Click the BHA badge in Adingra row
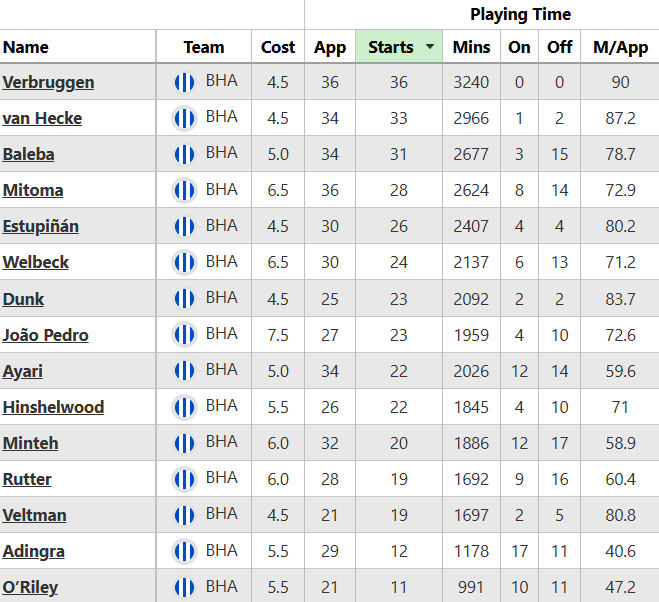The height and width of the screenshot is (602, 659). 184,551
